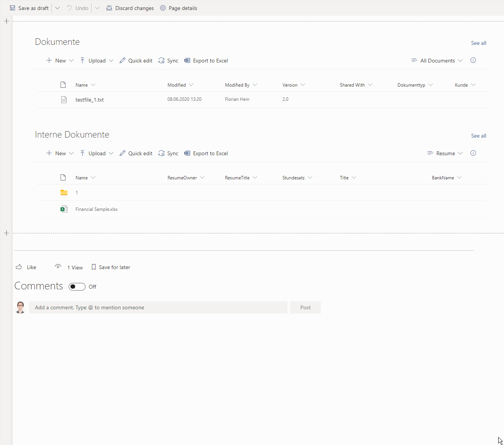Click Quick edit in Interne Dokumente toolbar
The width and height of the screenshot is (504, 445).
click(x=136, y=153)
